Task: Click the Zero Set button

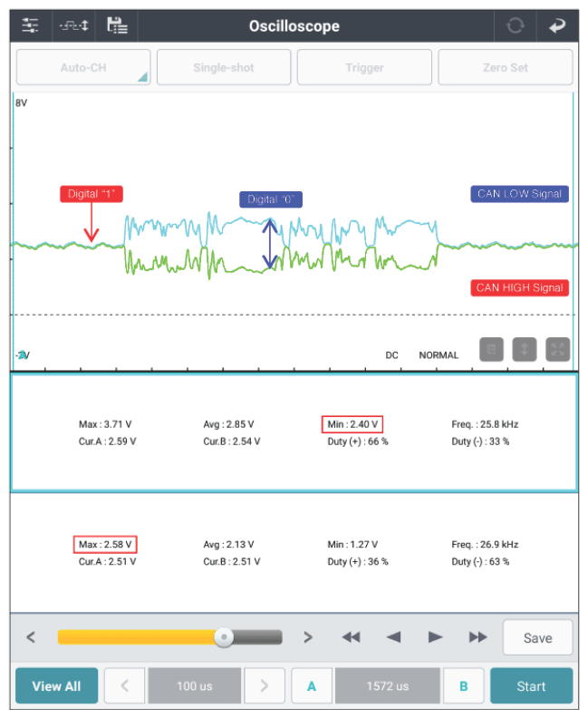Action: [506, 67]
